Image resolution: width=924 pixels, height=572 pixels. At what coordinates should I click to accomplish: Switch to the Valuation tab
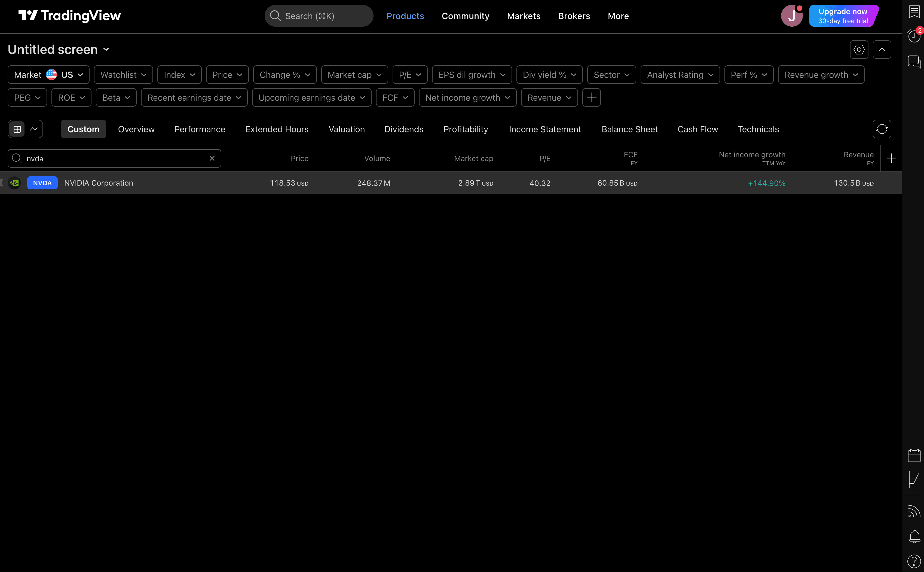point(346,129)
